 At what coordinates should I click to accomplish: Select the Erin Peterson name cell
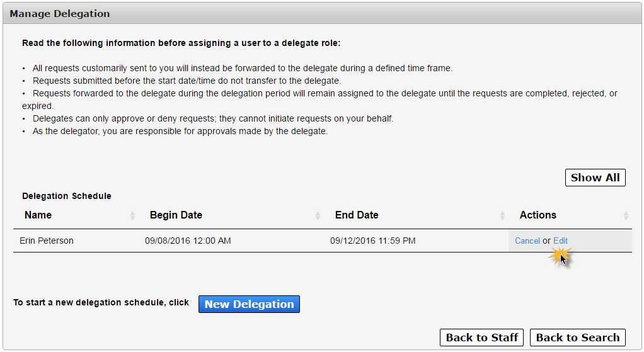(x=47, y=241)
